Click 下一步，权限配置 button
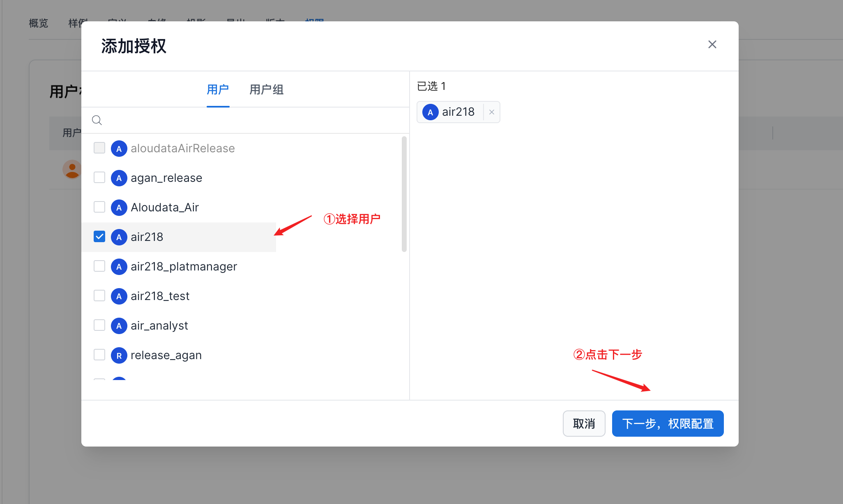 pyautogui.click(x=668, y=424)
